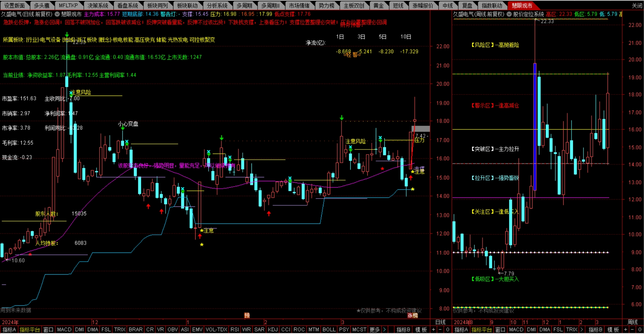Click the 18.00 price label on daily axis
The image size is (644, 334).
443,121
